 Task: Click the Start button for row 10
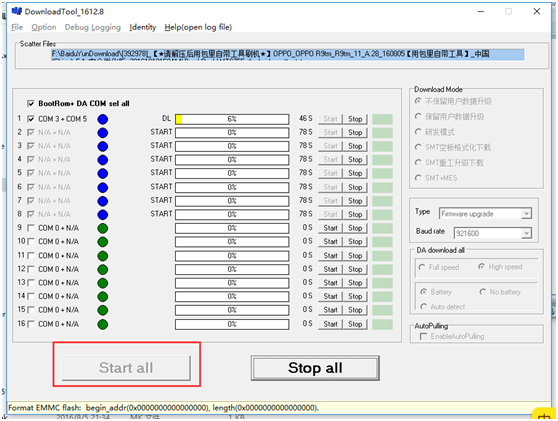coord(330,242)
